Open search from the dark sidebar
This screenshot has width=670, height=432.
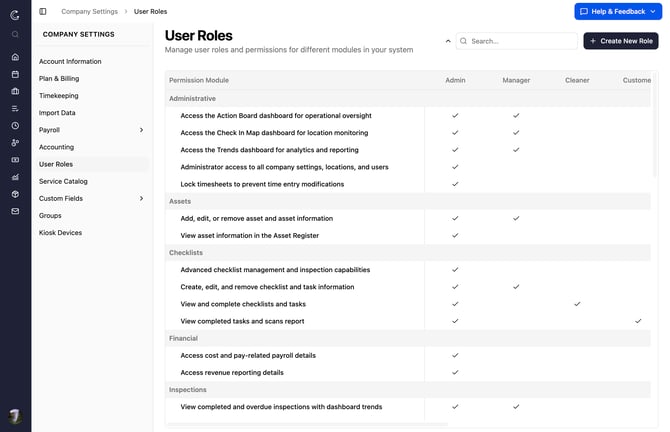click(15, 34)
